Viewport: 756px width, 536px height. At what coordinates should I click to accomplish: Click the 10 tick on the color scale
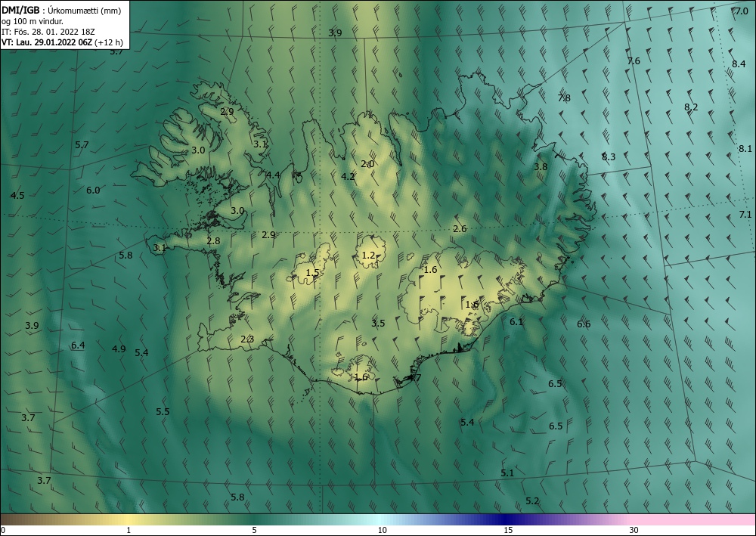(x=382, y=530)
